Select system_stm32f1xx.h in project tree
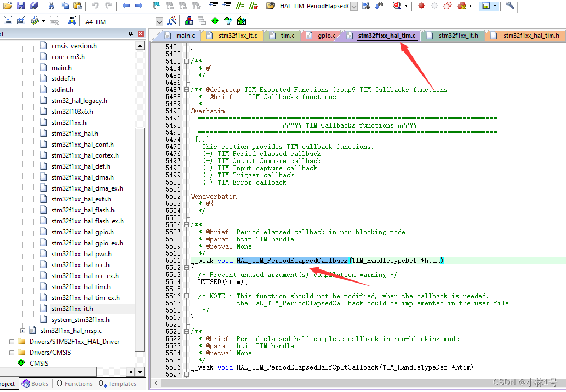This screenshot has width=566, height=392. [80, 320]
